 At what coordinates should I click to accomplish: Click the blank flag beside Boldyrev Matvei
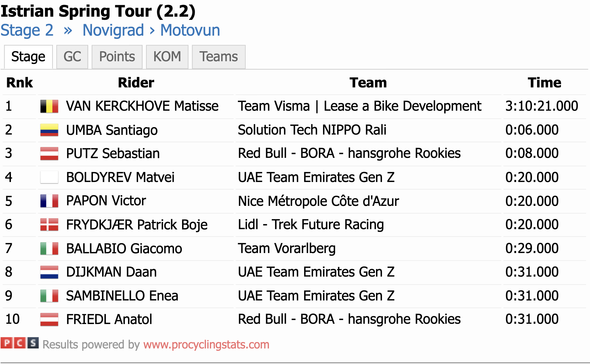click(x=49, y=177)
